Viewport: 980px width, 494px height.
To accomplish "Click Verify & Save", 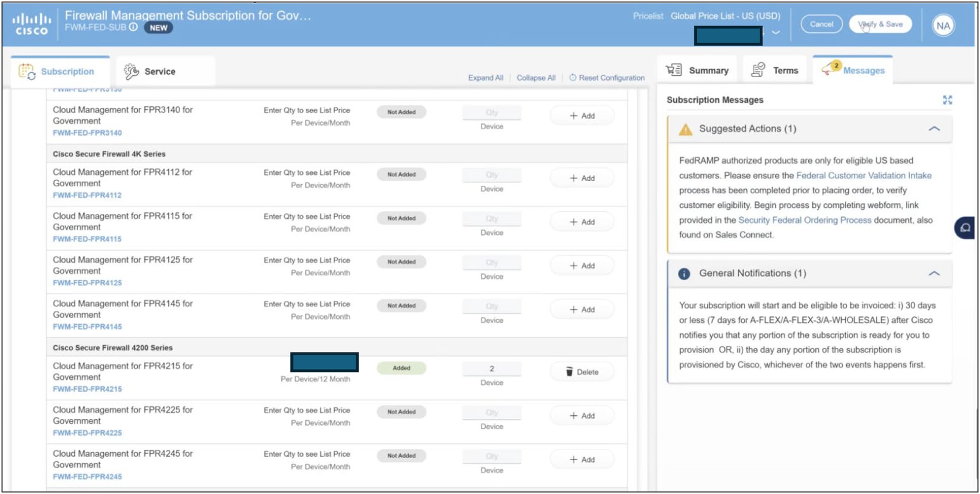I will (x=880, y=24).
